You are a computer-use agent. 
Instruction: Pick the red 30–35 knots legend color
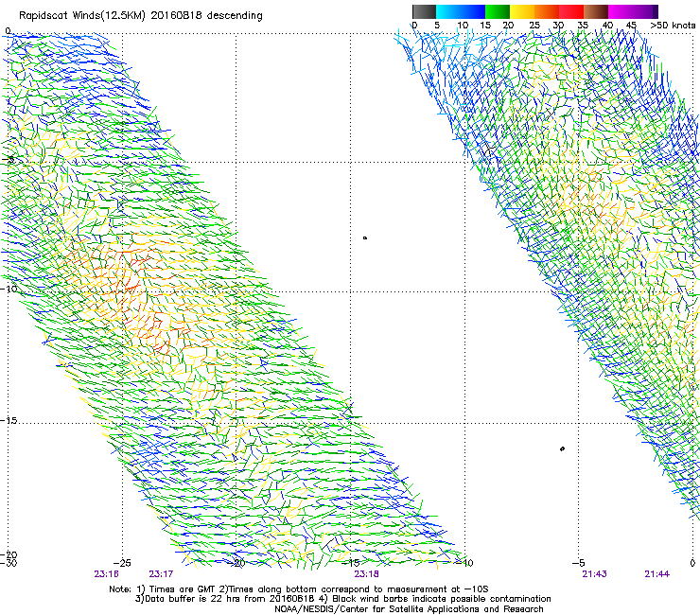(x=571, y=11)
